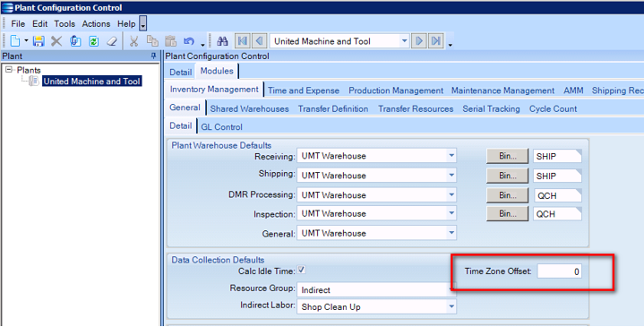The height and width of the screenshot is (327, 644).
Task: Open the Inspection warehouse dropdown
Action: [451, 213]
